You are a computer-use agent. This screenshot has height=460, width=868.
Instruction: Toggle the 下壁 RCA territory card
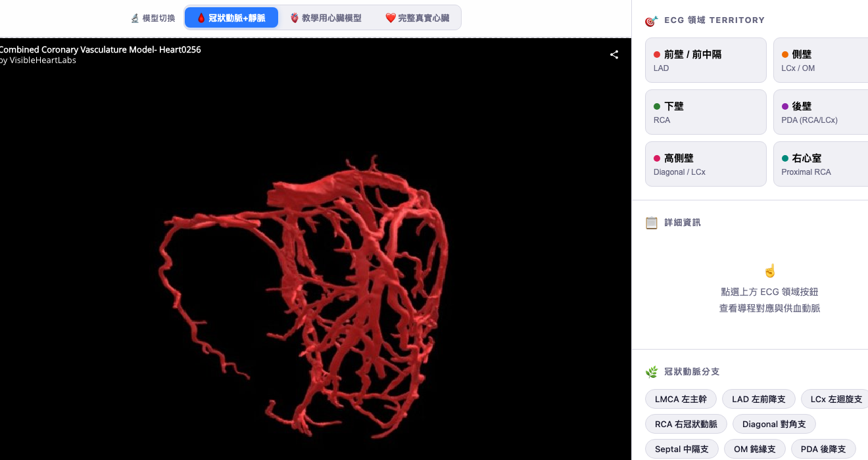[x=705, y=112]
